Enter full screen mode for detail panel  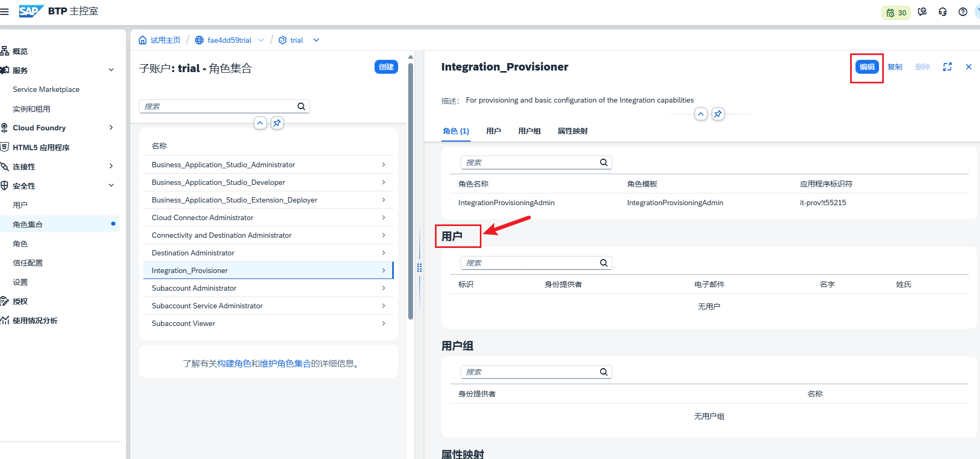pyautogui.click(x=947, y=67)
